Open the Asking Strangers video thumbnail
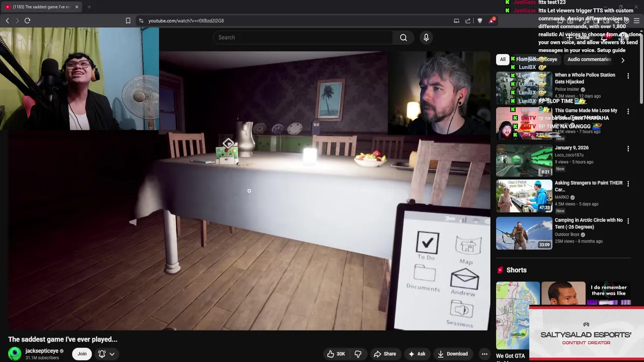This screenshot has width=644, height=362. 524,196
